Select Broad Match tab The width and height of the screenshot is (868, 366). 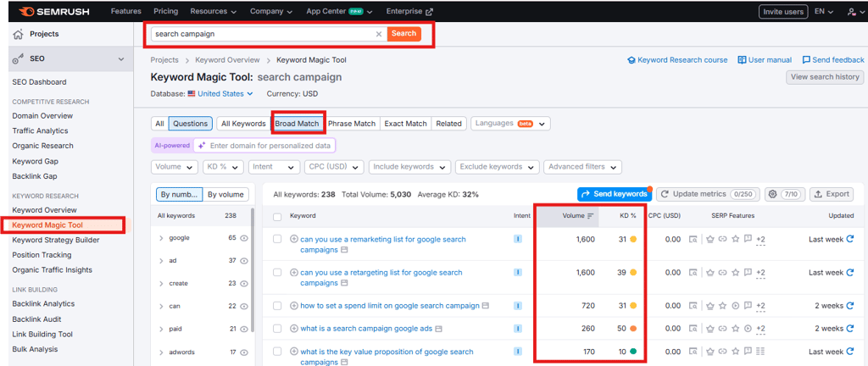click(x=298, y=124)
